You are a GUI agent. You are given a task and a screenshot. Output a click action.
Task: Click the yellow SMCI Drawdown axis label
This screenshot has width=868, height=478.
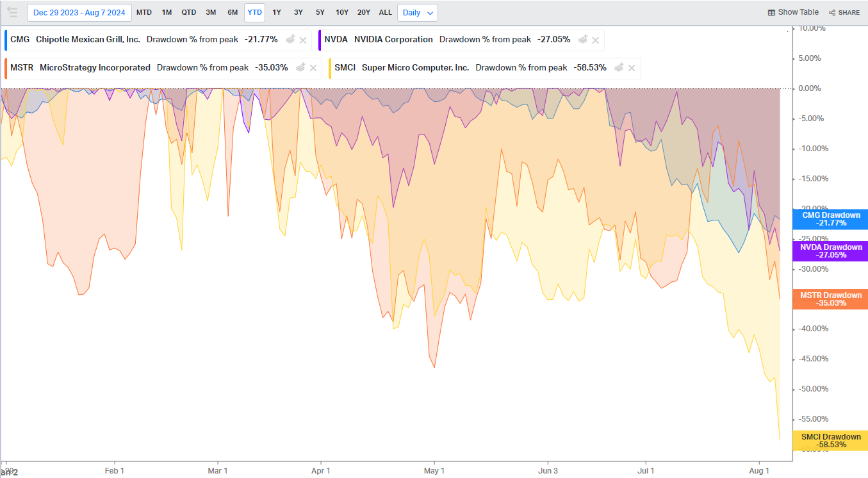coord(831,441)
